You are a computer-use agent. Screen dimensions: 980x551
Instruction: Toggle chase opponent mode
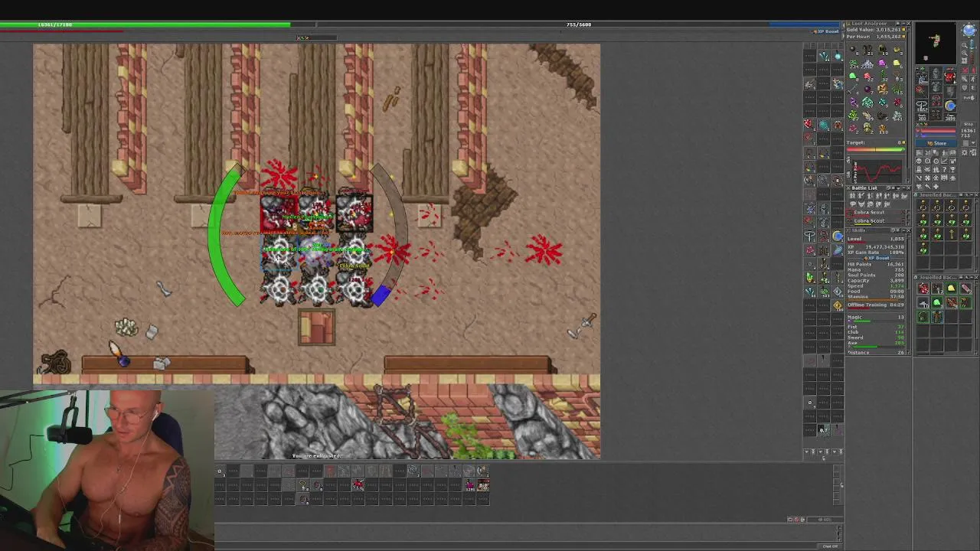(x=973, y=79)
